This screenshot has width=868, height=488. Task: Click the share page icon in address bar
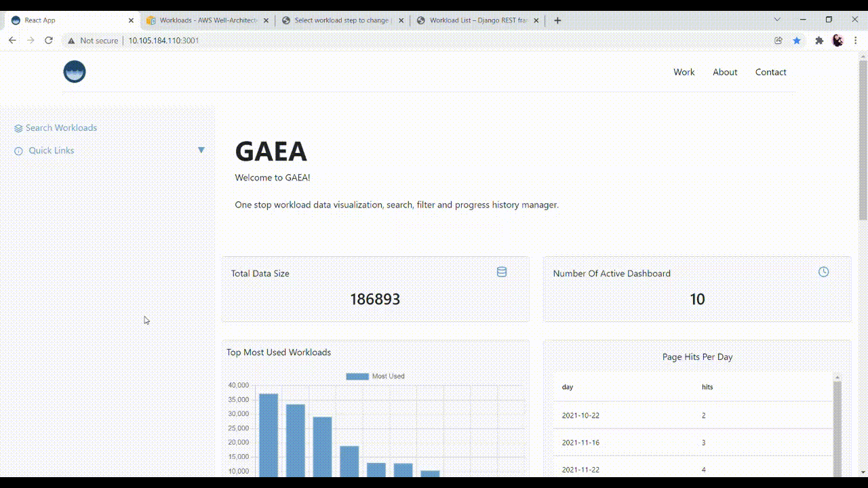pos(778,41)
